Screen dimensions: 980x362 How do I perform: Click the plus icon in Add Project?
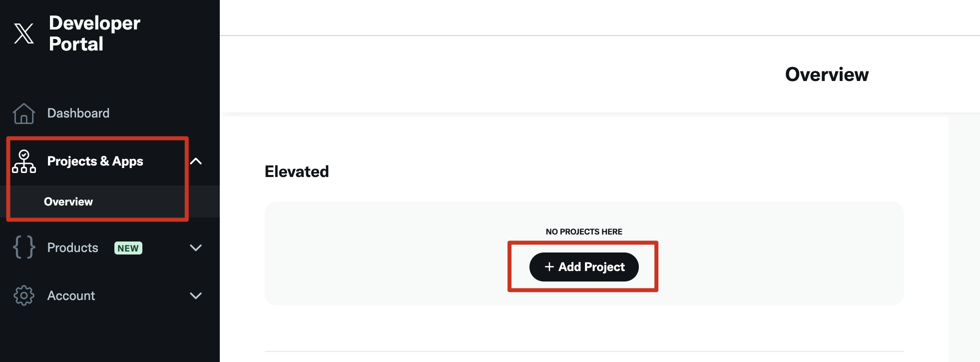pos(549,267)
